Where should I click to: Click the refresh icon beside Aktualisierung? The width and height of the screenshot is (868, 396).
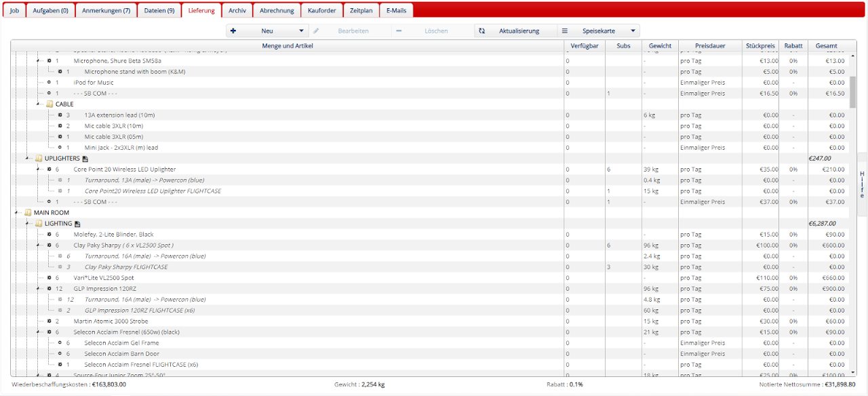coord(481,31)
